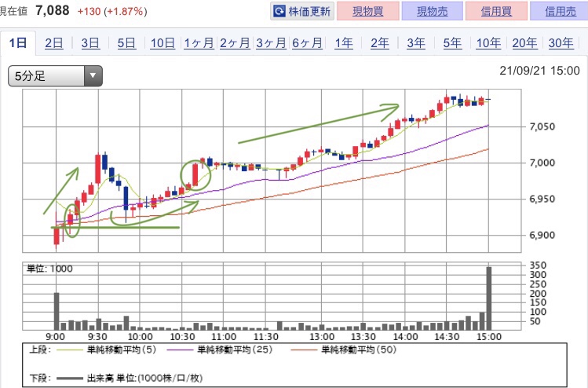Image resolution: width=588 pixels, height=388 pixels.
Task: Click the +130 (+1.87%) change value
Action: tap(112, 12)
